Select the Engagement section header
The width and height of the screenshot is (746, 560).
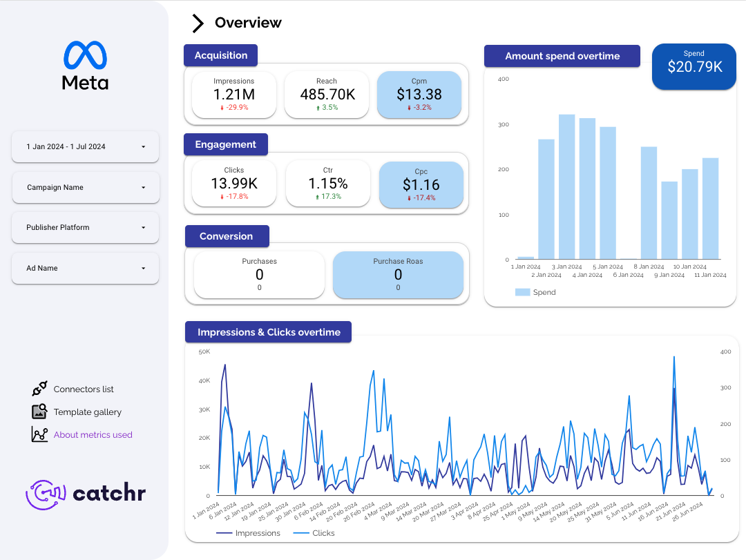click(225, 144)
